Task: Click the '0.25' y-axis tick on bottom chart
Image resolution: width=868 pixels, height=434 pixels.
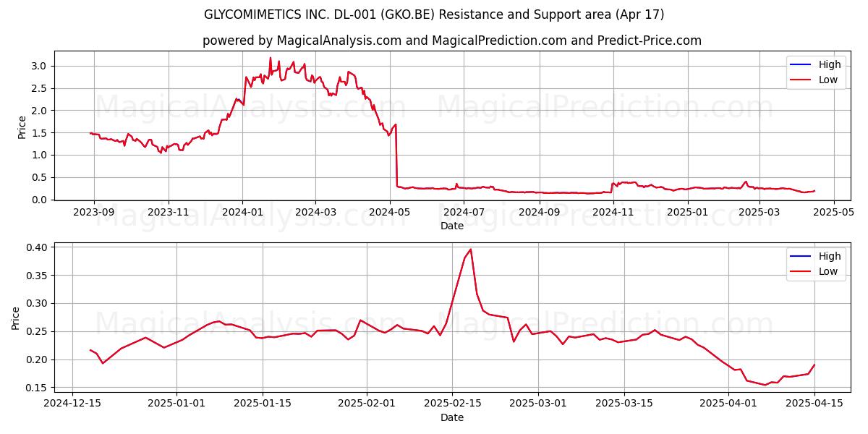Action: coord(38,331)
